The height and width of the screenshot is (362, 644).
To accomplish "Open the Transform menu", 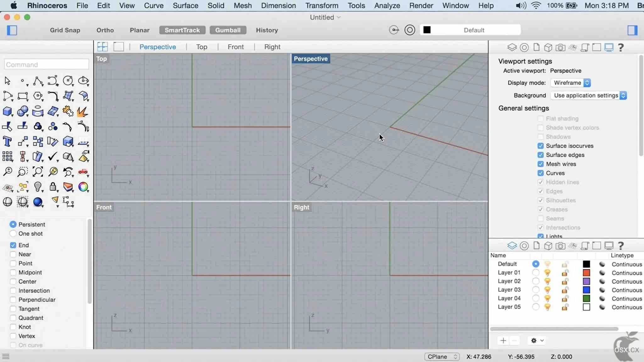I will point(322,5).
